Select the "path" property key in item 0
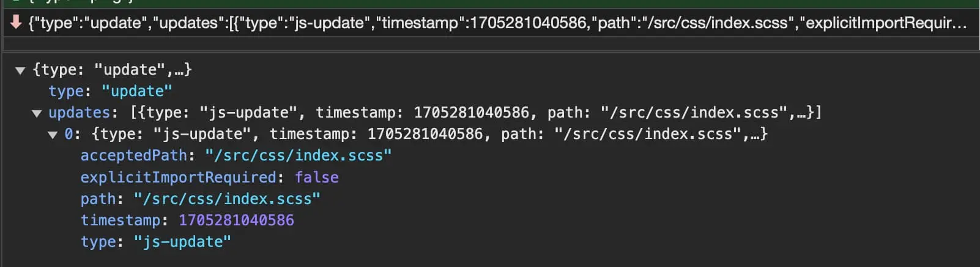This screenshot has height=267, width=980. pos(98,199)
